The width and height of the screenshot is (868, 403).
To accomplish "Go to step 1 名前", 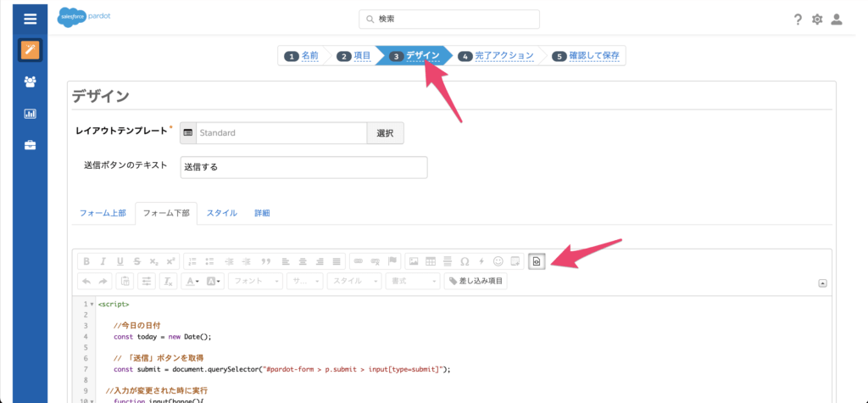I will [x=302, y=56].
